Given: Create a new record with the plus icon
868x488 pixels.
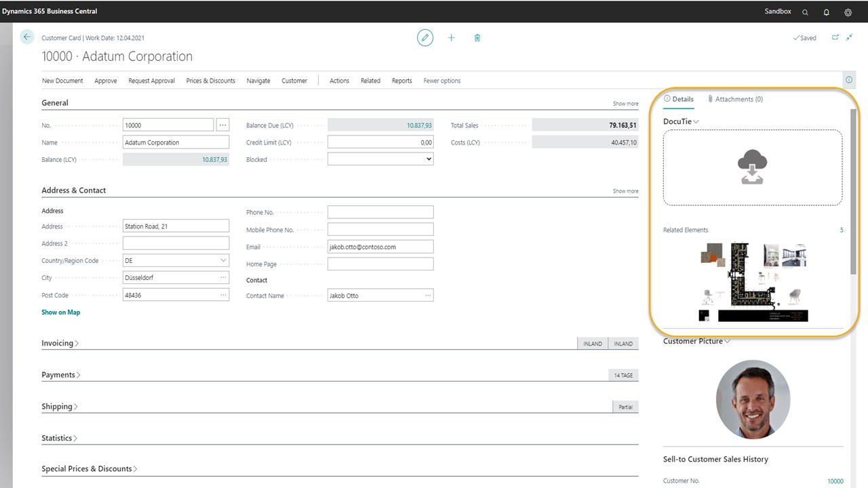Looking at the screenshot, I should click(x=451, y=38).
